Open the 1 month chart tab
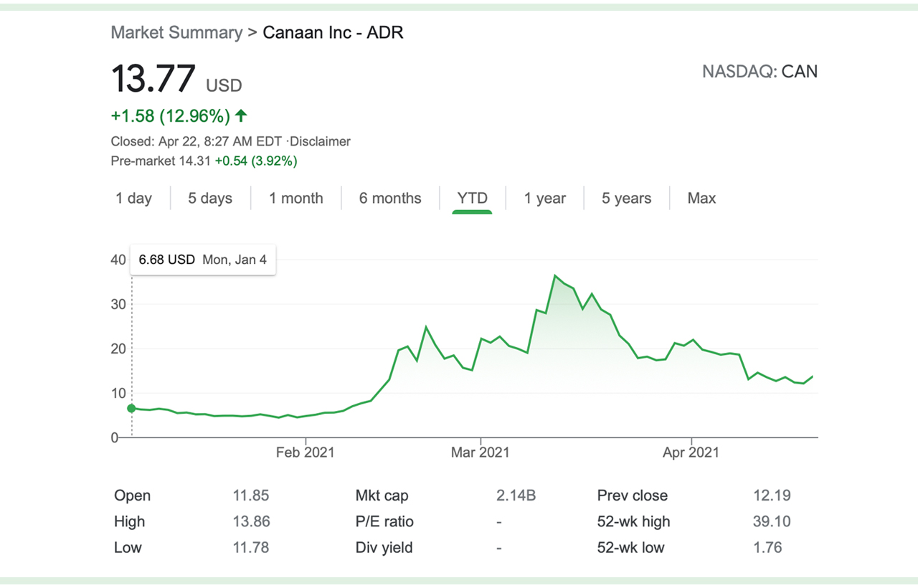 click(x=296, y=199)
